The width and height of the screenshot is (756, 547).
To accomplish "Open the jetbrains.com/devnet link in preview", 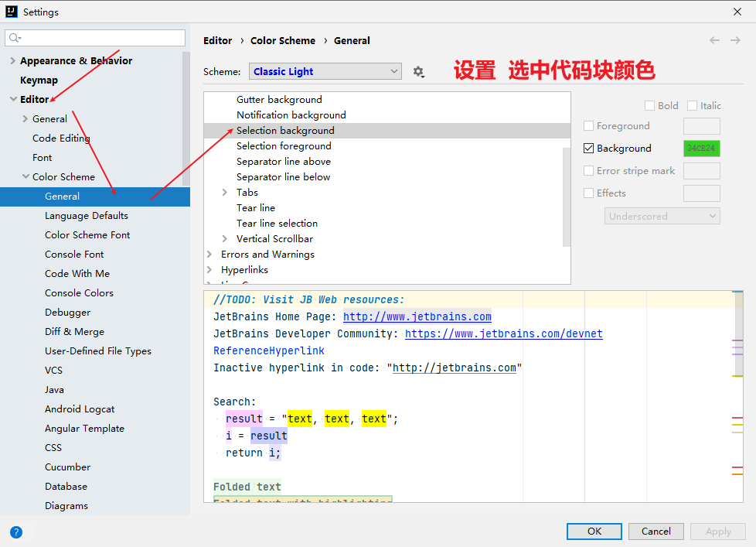I will click(x=503, y=333).
